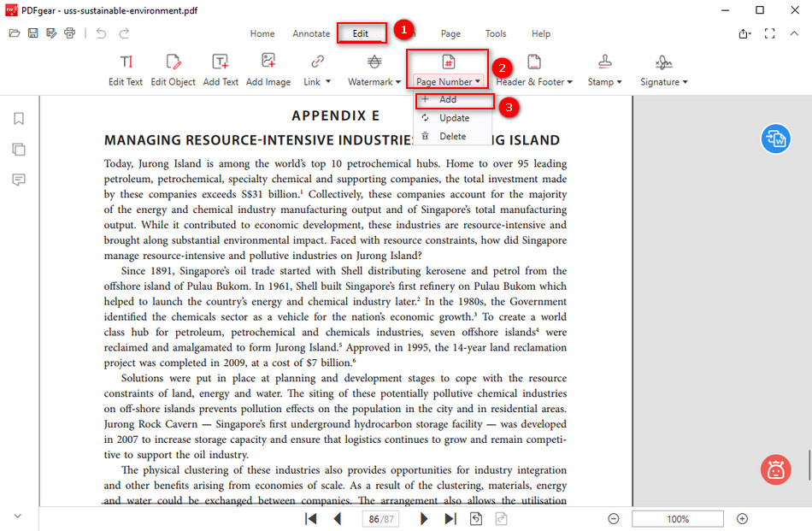Open the Add Image tool
The image size is (812, 531).
click(268, 68)
